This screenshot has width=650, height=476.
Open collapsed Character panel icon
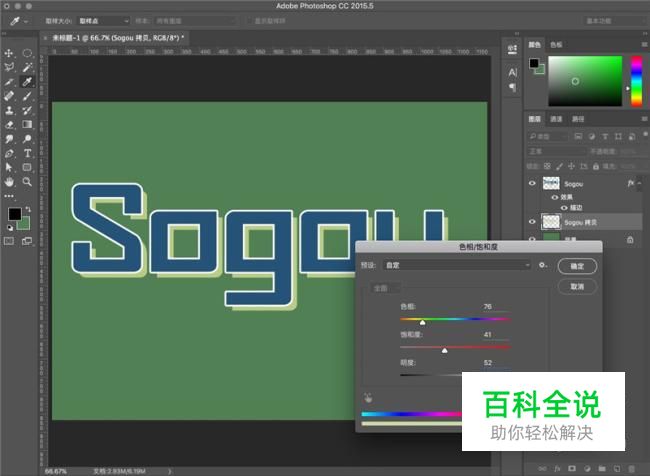click(x=512, y=73)
